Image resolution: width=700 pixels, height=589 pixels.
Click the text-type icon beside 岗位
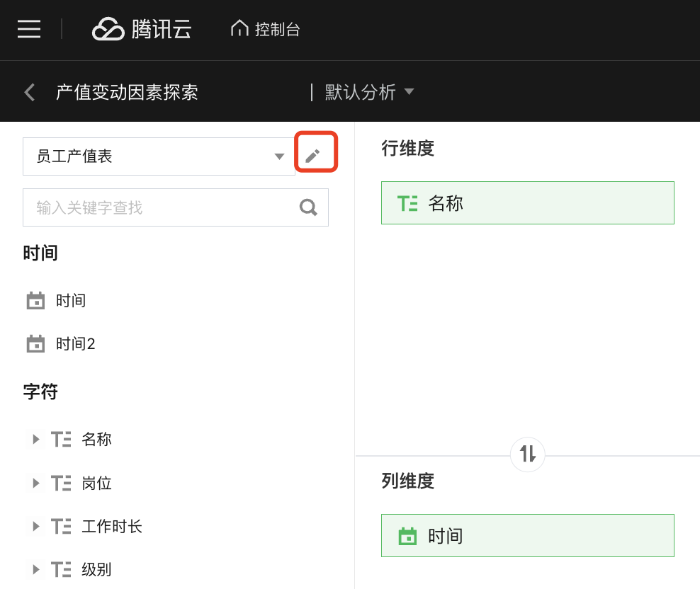[x=61, y=484]
